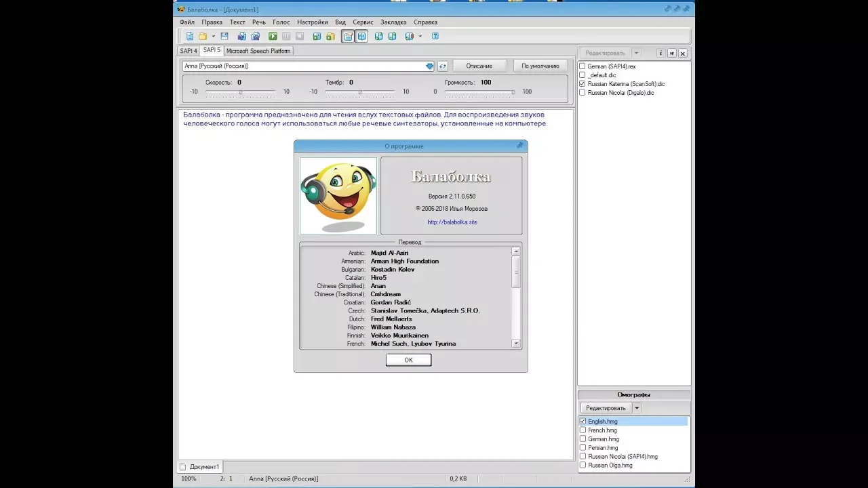The image size is (868, 488).
Task: Click Редактировать button in Омографы panel
Action: pos(606,408)
